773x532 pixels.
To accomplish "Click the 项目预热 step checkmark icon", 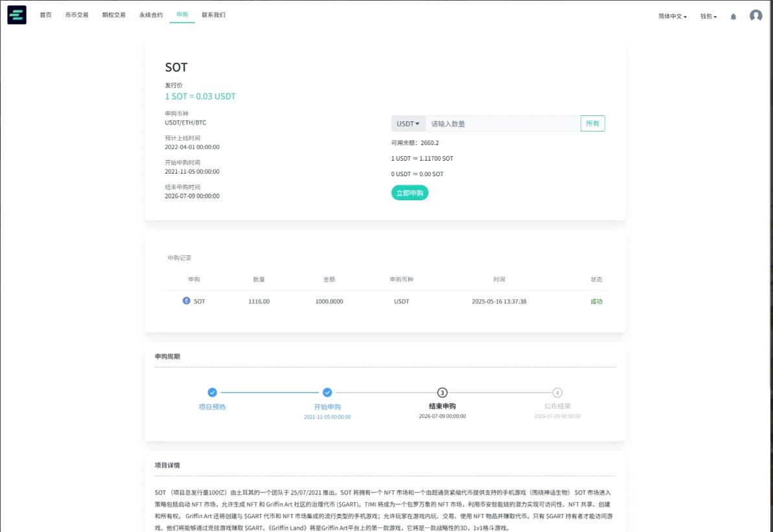I will click(x=212, y=392).
